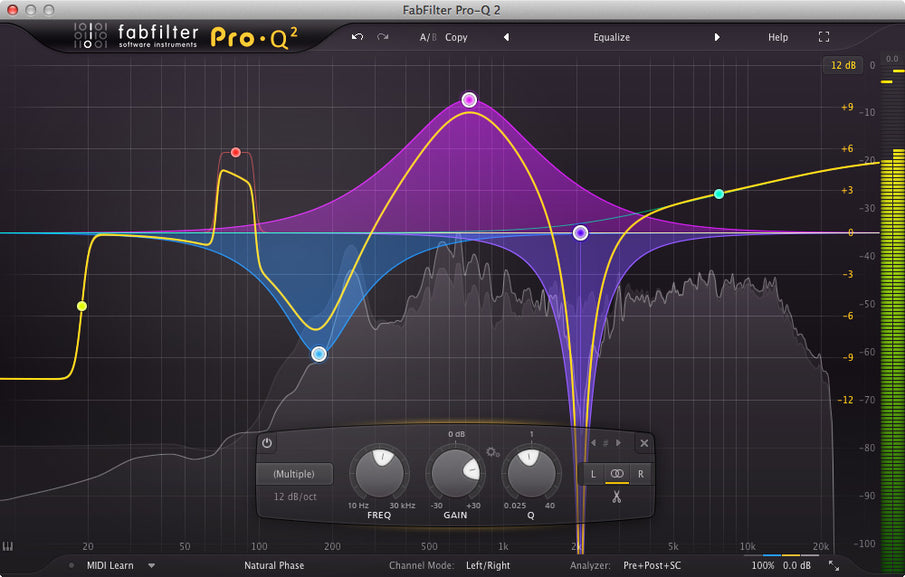Expand the MIDI Learn dropdown arrow
The width and height of the screenshot is (905, 577).
[152, 564]
